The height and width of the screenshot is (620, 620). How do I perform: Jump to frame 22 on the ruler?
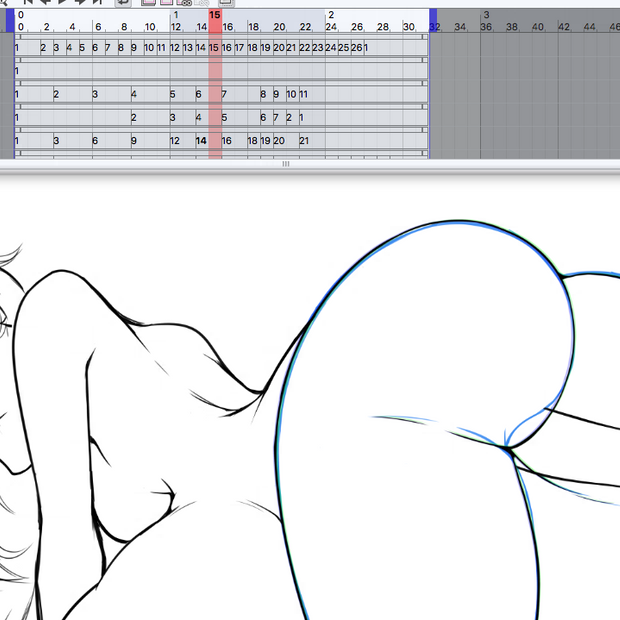(x=305, y=27)
